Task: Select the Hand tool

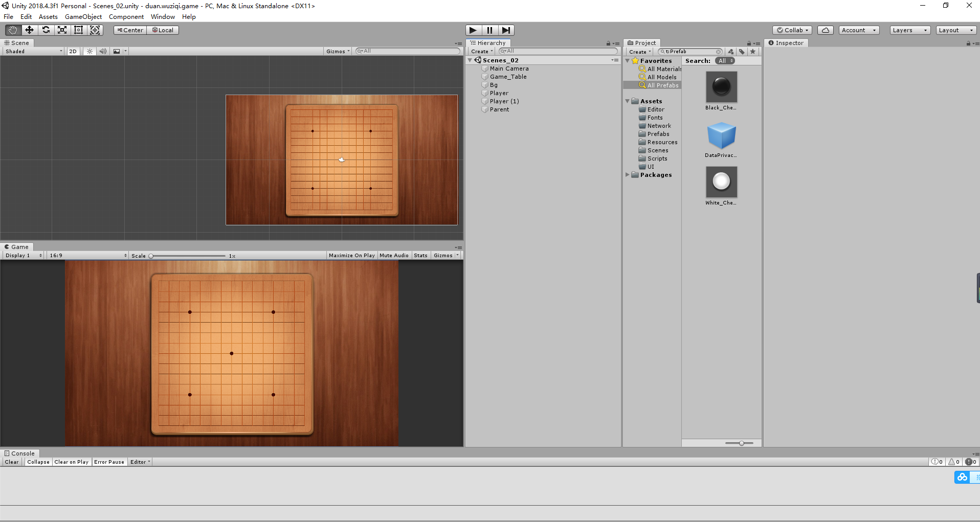Action: pos(12,30)
